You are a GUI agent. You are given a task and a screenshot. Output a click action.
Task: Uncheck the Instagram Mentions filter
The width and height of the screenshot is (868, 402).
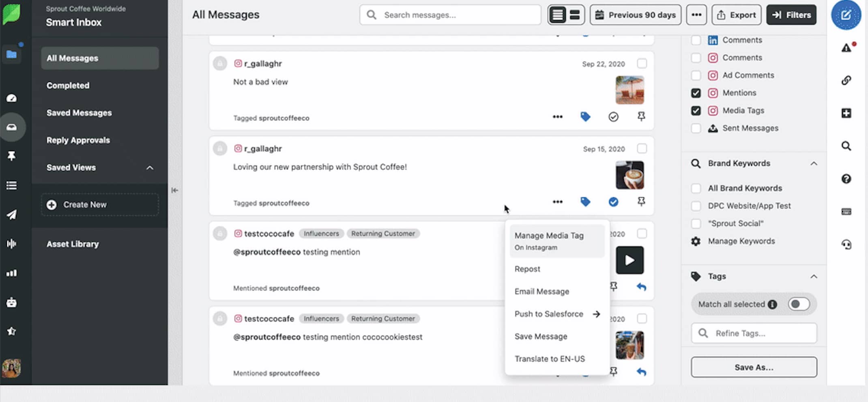click(696, 93)
